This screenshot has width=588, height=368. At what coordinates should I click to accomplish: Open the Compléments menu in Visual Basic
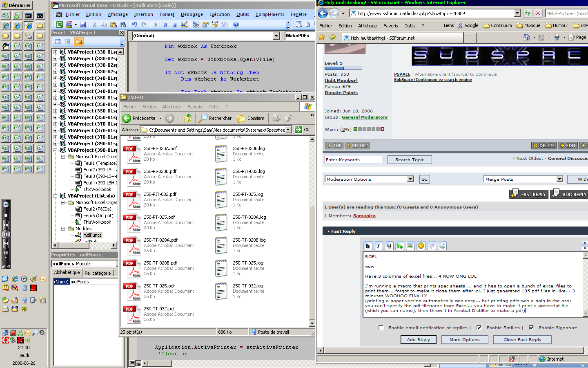(270, 14)
